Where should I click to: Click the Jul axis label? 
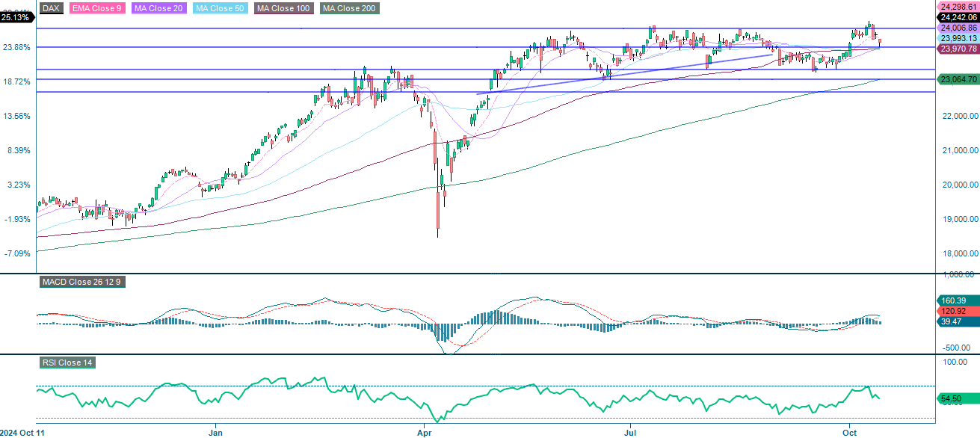point(630,432)
